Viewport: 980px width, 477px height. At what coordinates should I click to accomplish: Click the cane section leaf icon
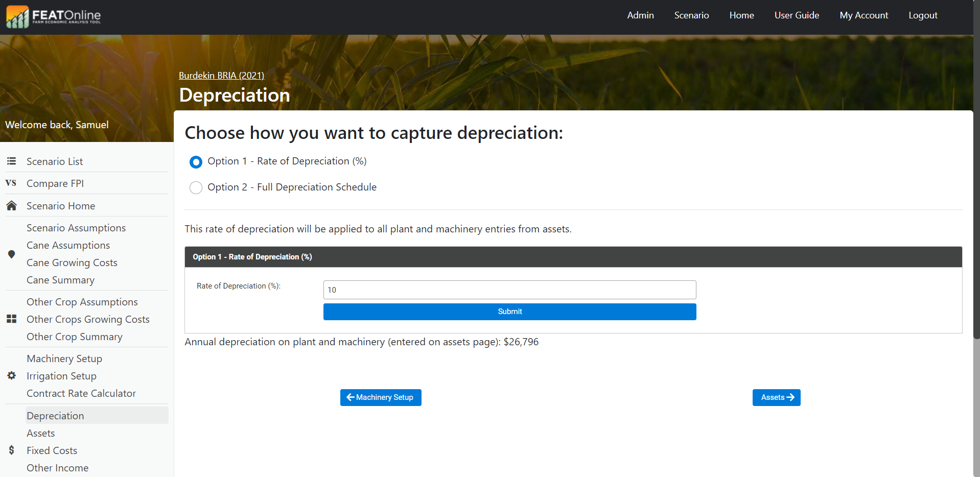coord(11,254)
